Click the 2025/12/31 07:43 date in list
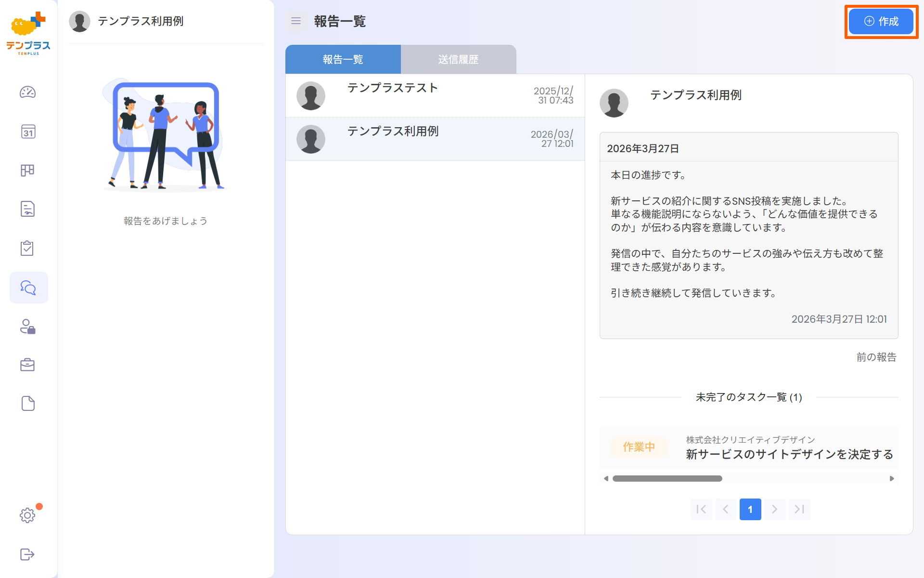The height and width of the screenshot is (578, 924). [553, 95]
